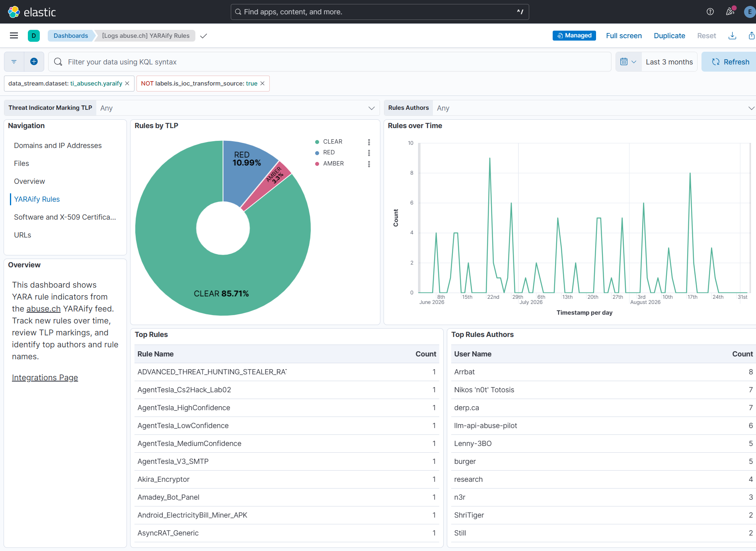Open CLEAR legend options menu
Image resolution: width=756 pixels, height=551 pixels.
coord(369,142)
